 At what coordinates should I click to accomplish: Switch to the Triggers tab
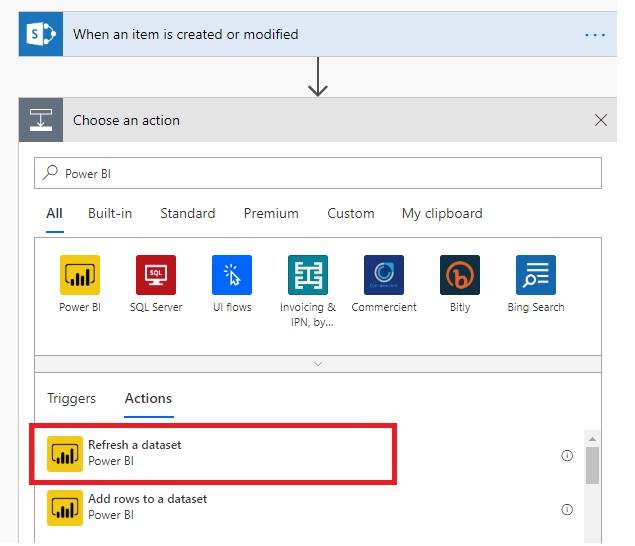tap(71, 399)
